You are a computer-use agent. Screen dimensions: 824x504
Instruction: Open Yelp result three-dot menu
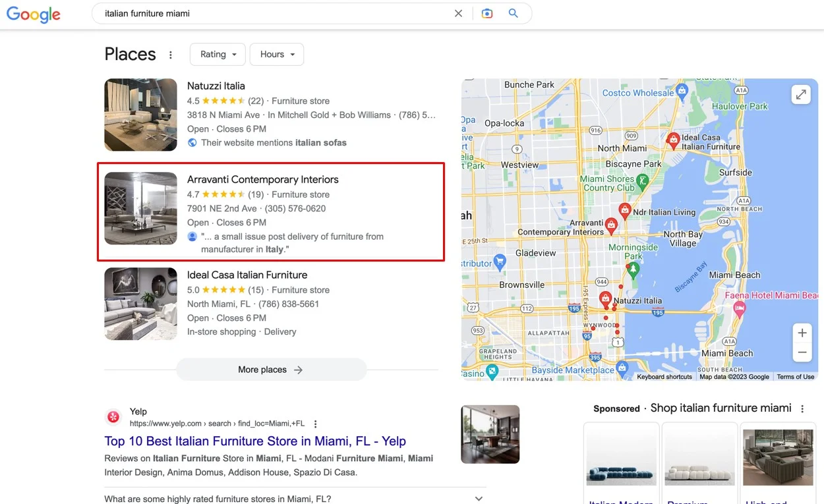click(x=316, y=424)
